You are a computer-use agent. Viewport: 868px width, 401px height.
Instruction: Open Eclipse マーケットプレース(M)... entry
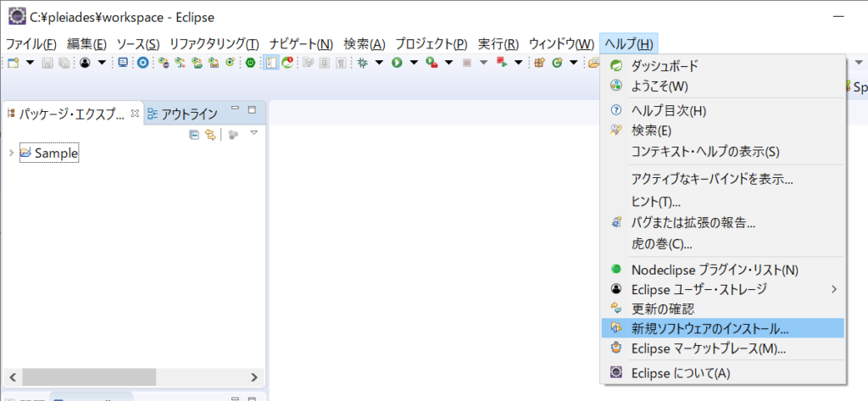pos(723,348)
